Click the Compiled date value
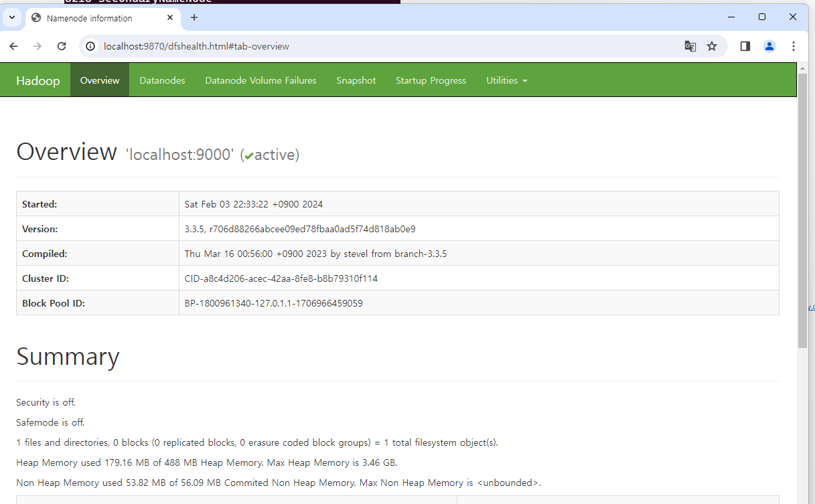The height and width of the screenshot is (504, 815). click(315, 254)
